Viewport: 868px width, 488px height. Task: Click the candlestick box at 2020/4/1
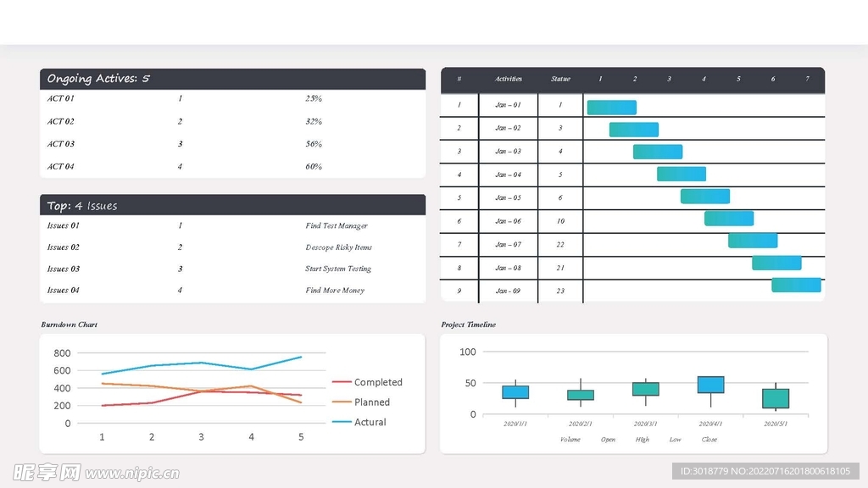click(x=710, y=385)
